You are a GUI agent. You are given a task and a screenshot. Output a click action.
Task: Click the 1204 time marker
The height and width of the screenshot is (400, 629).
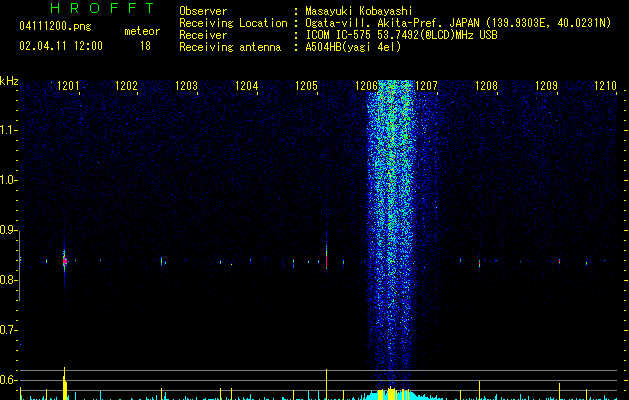[246, 85]
